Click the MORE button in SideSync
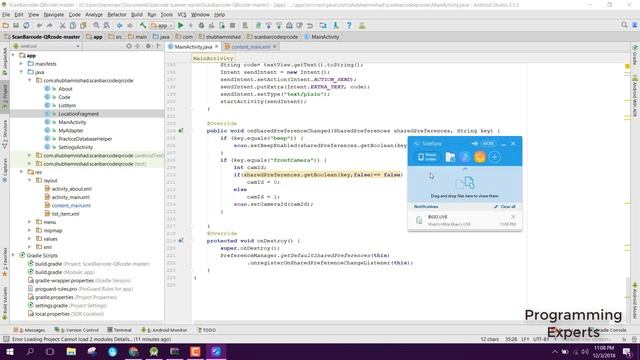Screen dimensions: 640x360 [488, 144]
